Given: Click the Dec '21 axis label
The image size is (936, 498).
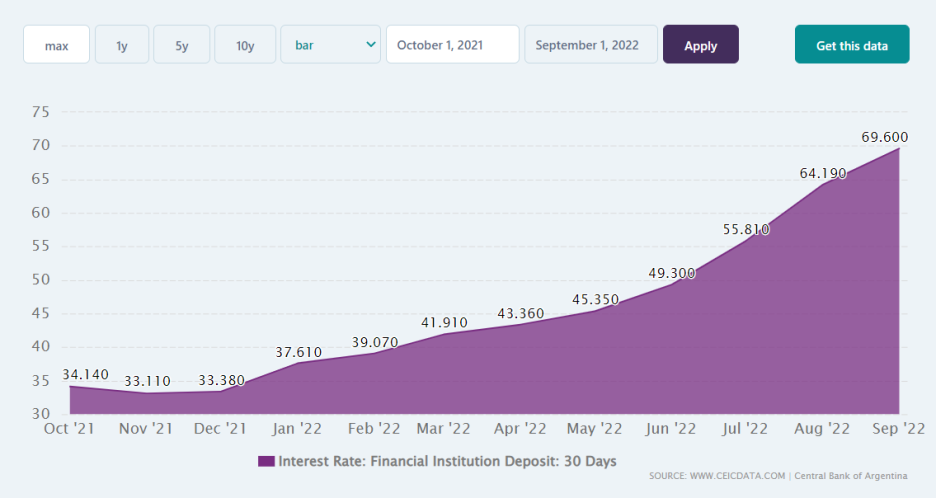Looking at the screenshot, I should (x=220, y=428).
